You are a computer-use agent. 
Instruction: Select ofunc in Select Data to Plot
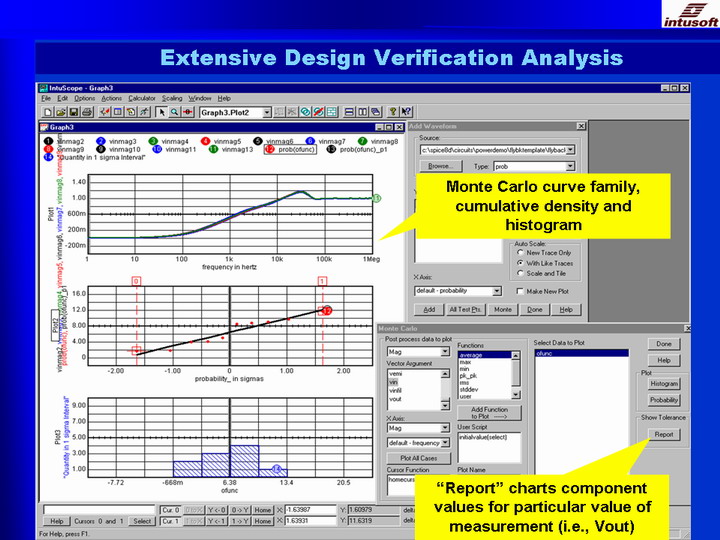(581, 354)
